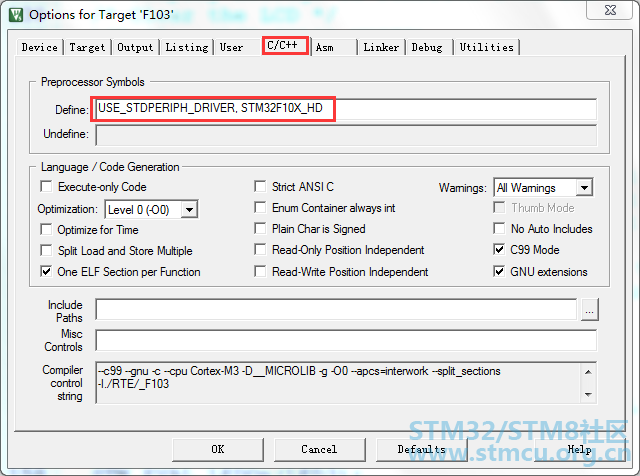Open the Debug tab

[427, 47]
